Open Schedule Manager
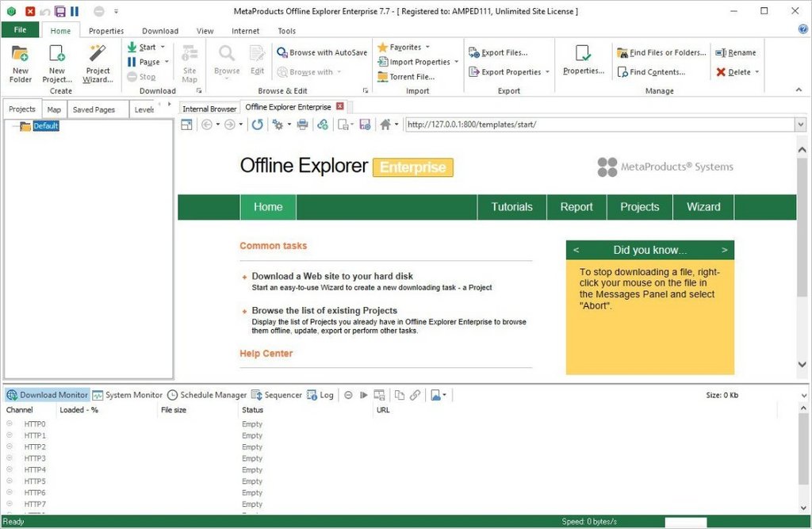The width and height of the screenshot is (812, 529). point(207,395)
